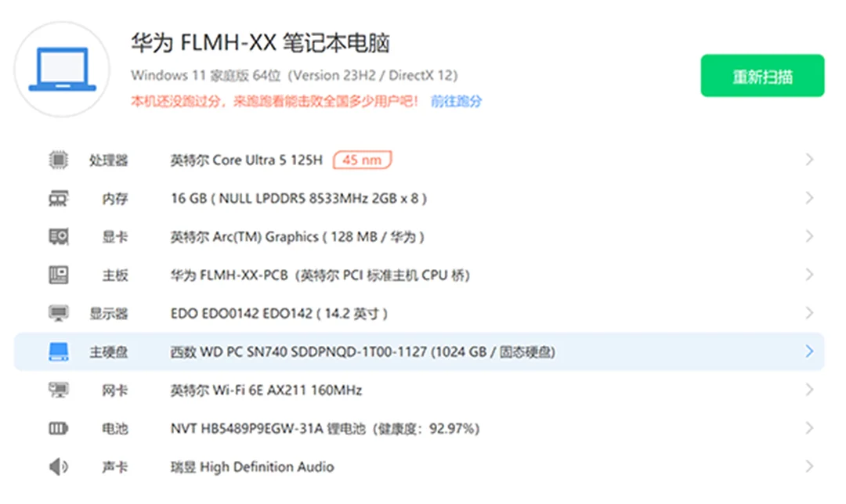Open the blue go-to-benchmark link
This screenshot has height=504, width=846.
click(456, 102)
